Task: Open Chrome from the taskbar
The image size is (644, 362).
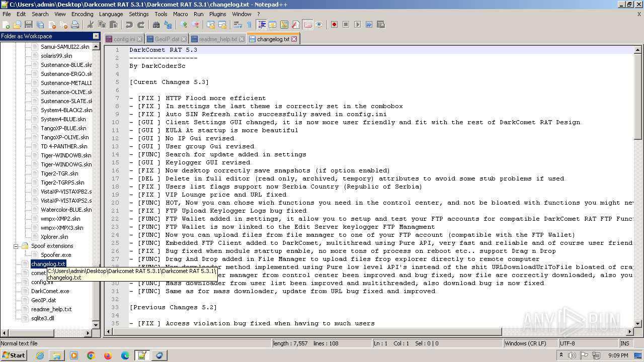Action: click(91, 355)
